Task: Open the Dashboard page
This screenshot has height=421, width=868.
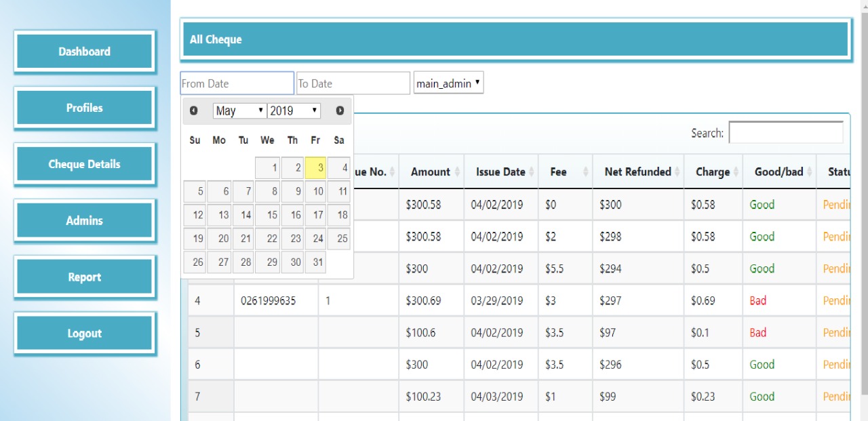Action: tap(84, 52)
